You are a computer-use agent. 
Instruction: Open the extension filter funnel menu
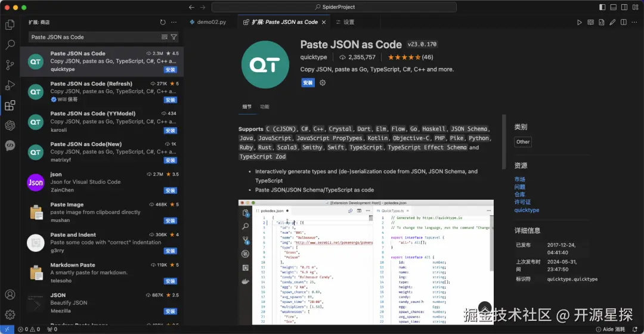[174, 37]
